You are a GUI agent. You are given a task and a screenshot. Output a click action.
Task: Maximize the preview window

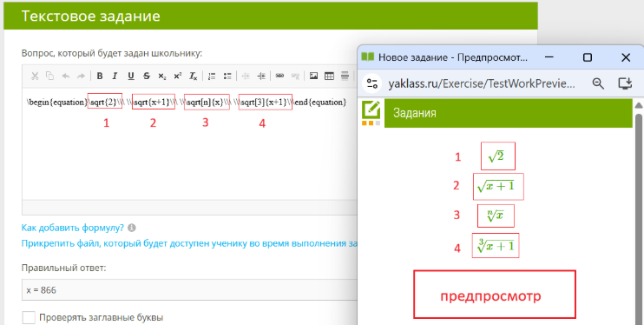coord(588,57)
